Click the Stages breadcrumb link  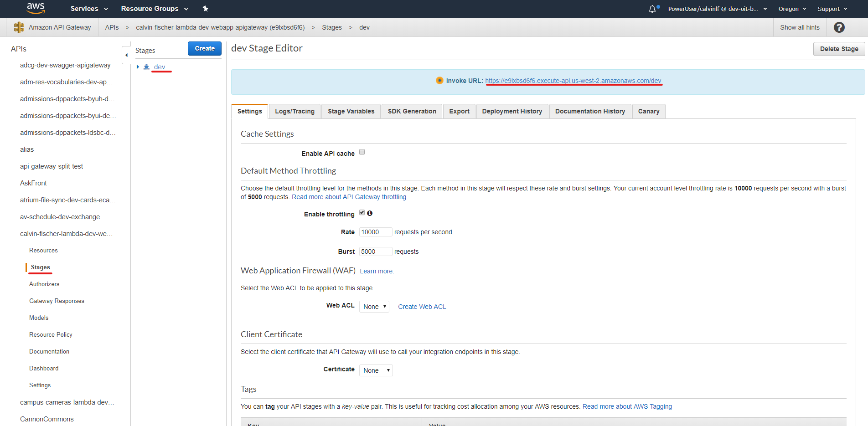332,27
